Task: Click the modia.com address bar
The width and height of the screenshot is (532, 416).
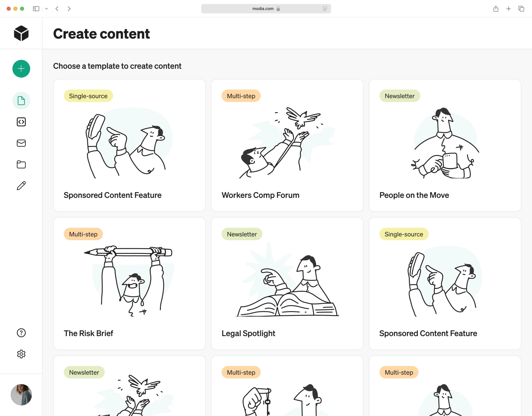Action: click(x=266, y=9)
